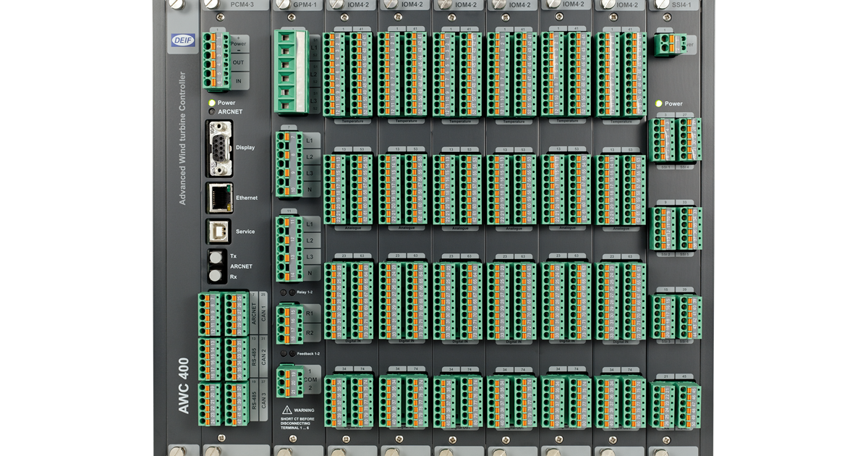The height and width of the screenshot is (456, 868).
Task: Click the Display port label
Action: [245, 148]
